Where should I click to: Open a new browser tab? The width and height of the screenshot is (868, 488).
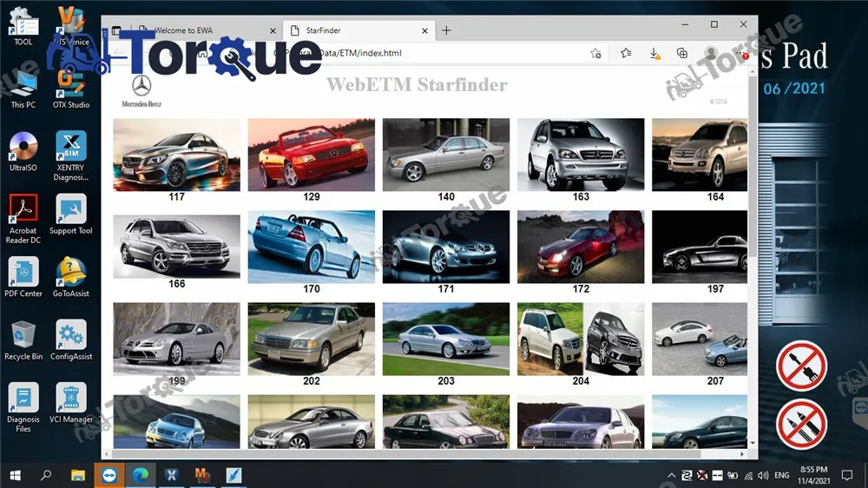446,30
